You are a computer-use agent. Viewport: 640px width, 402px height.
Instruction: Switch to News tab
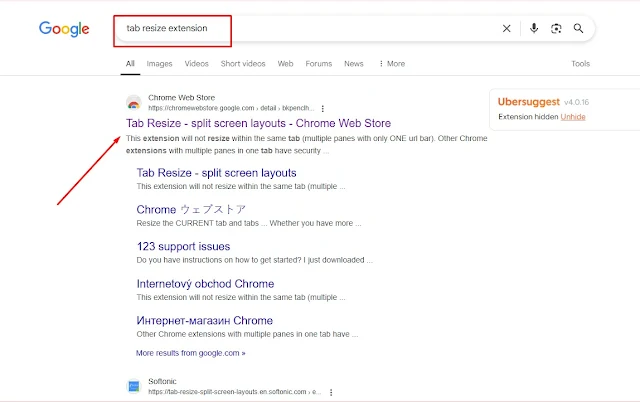[x=353, y=64]
